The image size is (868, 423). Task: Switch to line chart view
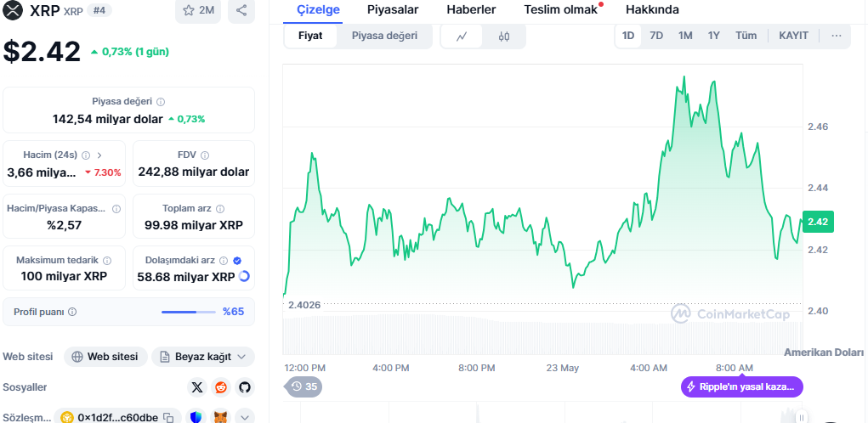462,37
